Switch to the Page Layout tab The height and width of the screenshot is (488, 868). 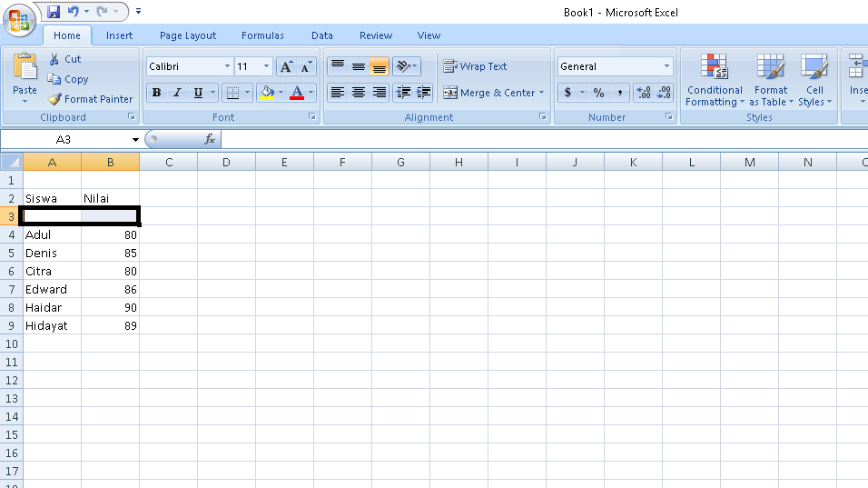pos(188,35)
